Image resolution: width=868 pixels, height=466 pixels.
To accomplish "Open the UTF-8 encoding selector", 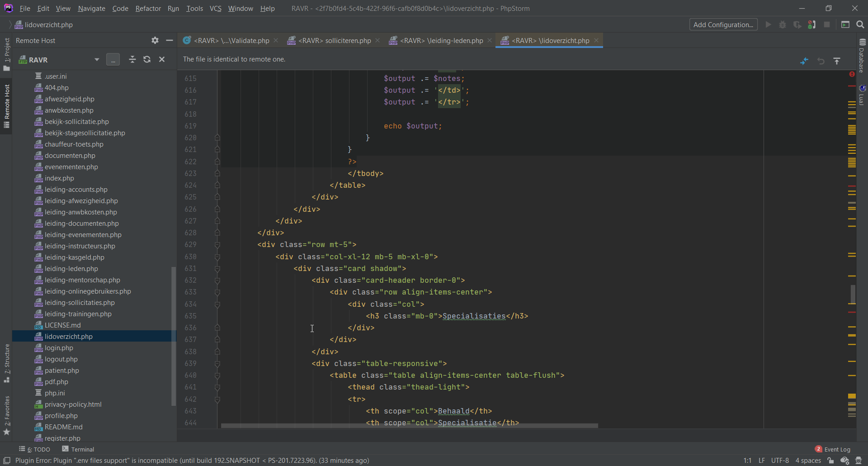I will coord(780,461).
